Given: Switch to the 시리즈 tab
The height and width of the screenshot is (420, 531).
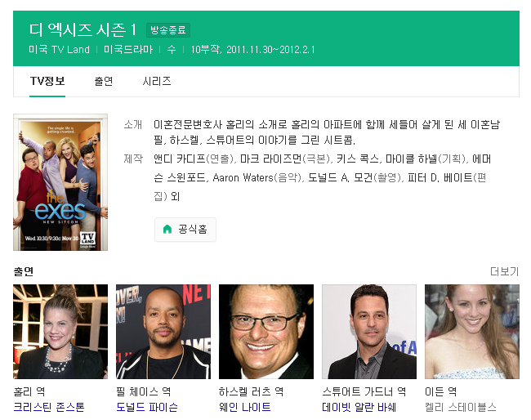Looking at the screenshot, I should tap(157, 81).
